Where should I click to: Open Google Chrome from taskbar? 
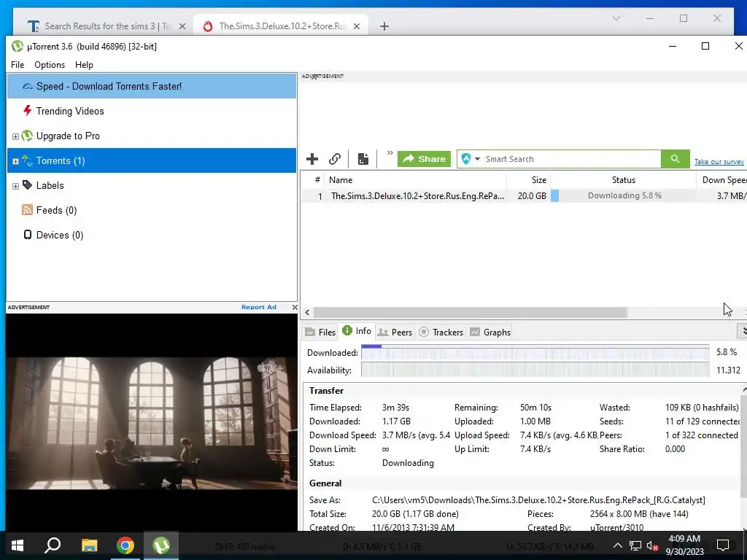click(x=125, y=545)
